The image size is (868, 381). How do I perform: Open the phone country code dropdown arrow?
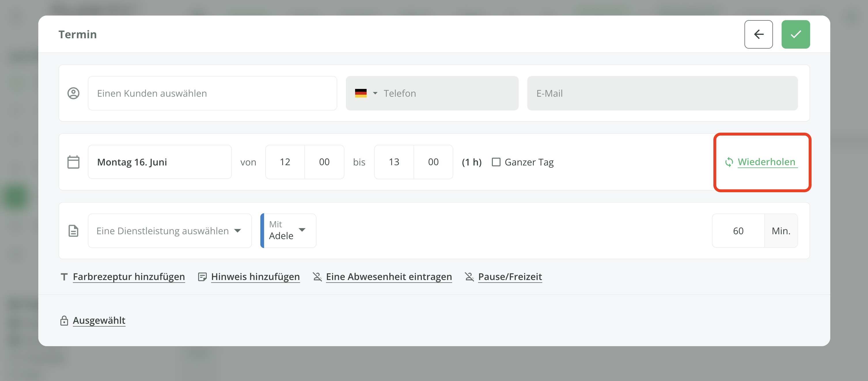pyautogui.click(x=375, y=93)
